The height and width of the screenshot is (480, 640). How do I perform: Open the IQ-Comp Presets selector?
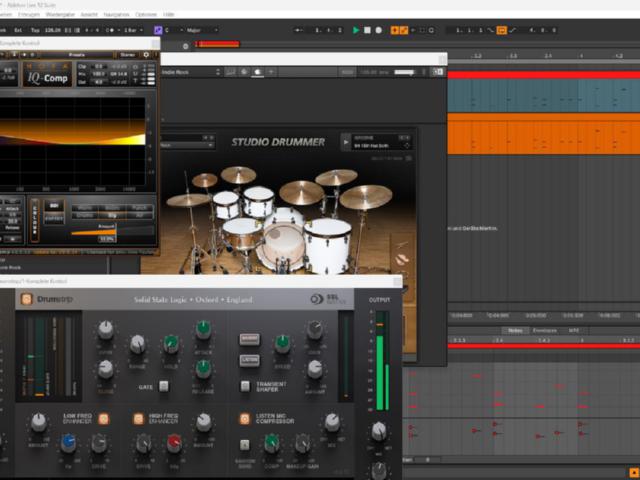point(77,55)
